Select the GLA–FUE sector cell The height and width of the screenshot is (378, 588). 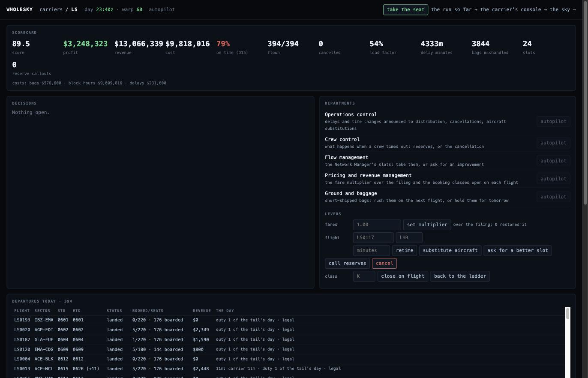tap(44, 340)
